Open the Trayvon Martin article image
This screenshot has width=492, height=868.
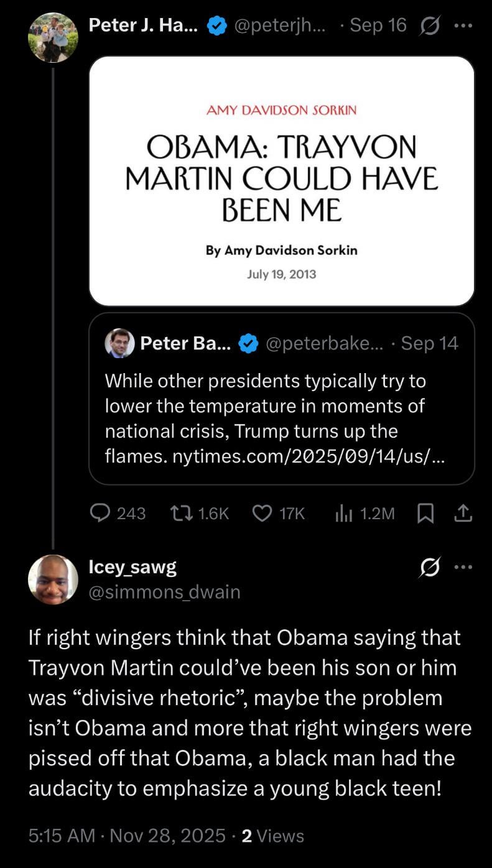point(281,181)
